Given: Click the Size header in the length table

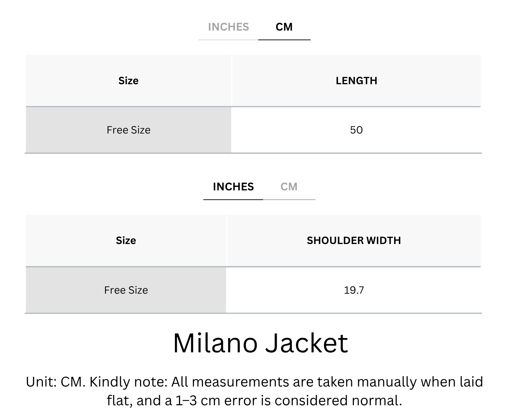Looking at the screenshot, I should point(129,81).
